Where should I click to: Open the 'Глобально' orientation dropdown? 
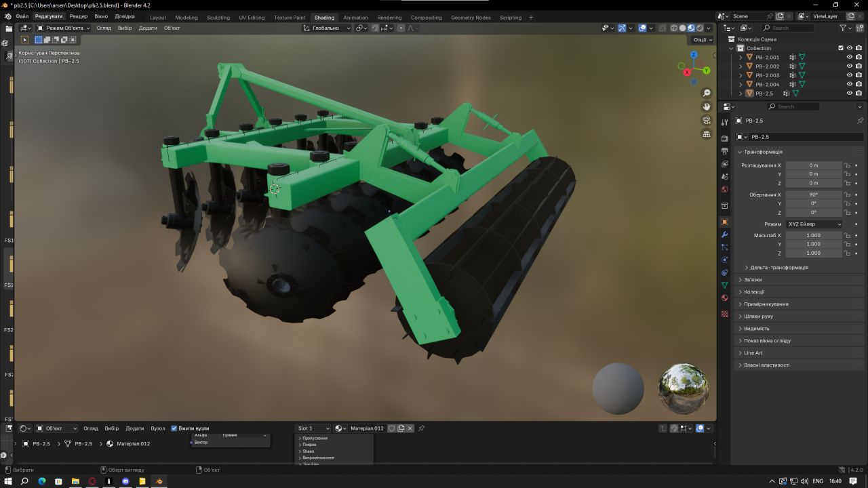click(x=328, y=28)
